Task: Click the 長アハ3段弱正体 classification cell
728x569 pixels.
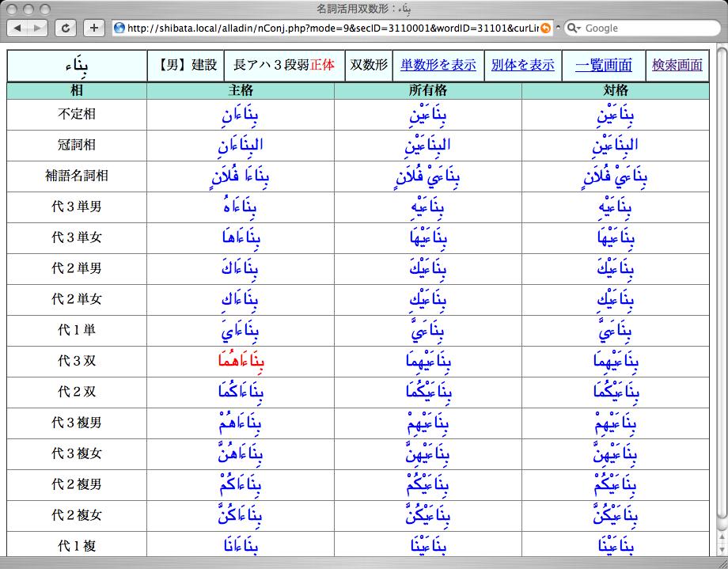Action: (x=284, y=65)
